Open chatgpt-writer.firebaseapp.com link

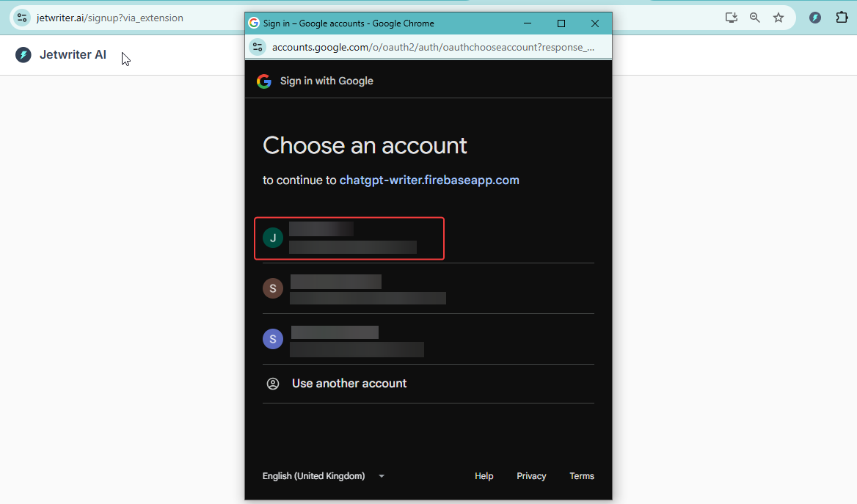coord(429,180)
